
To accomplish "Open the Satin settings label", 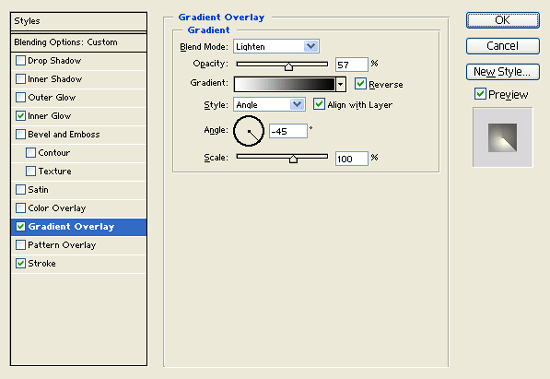I will pos(38,190).
